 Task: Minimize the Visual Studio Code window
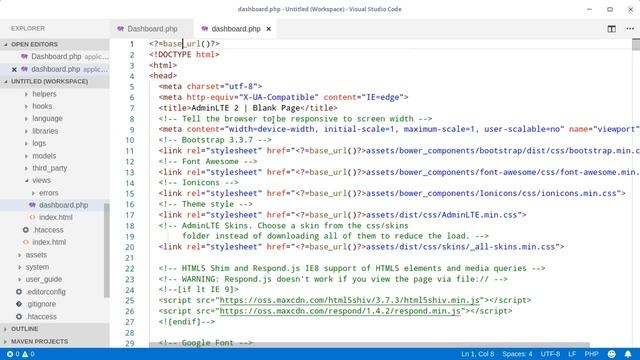click(589, 9)
